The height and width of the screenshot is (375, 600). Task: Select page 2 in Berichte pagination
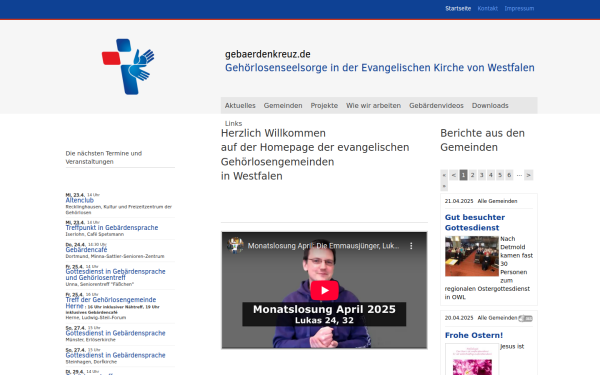(x=472, y=175)
